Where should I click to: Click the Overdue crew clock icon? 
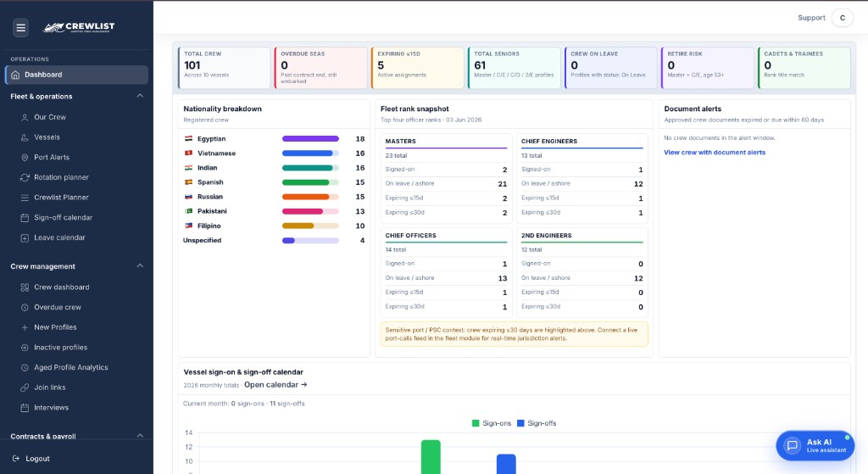[25, 307]
